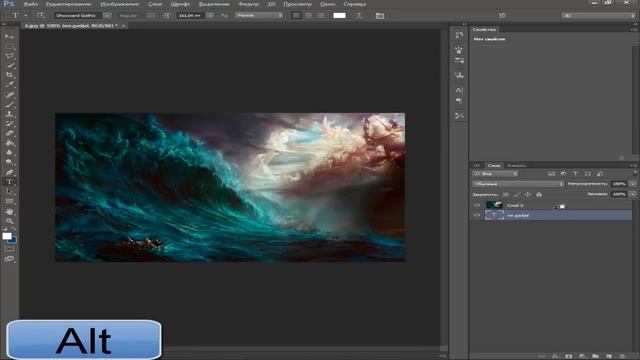The width and height of the screenshot is (640, 360).
Task: Toggle text orientation in options bar
Action: point(40,16)
